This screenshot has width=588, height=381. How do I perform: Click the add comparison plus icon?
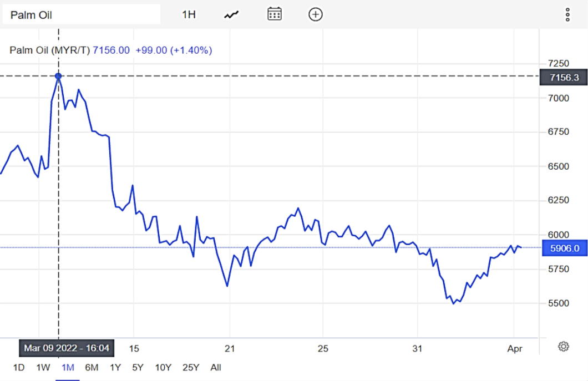tap(315, 14)
